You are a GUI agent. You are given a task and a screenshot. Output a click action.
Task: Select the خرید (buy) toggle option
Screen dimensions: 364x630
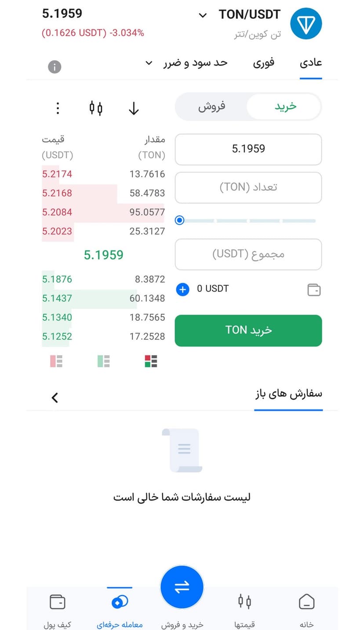[x=285, y=106]
